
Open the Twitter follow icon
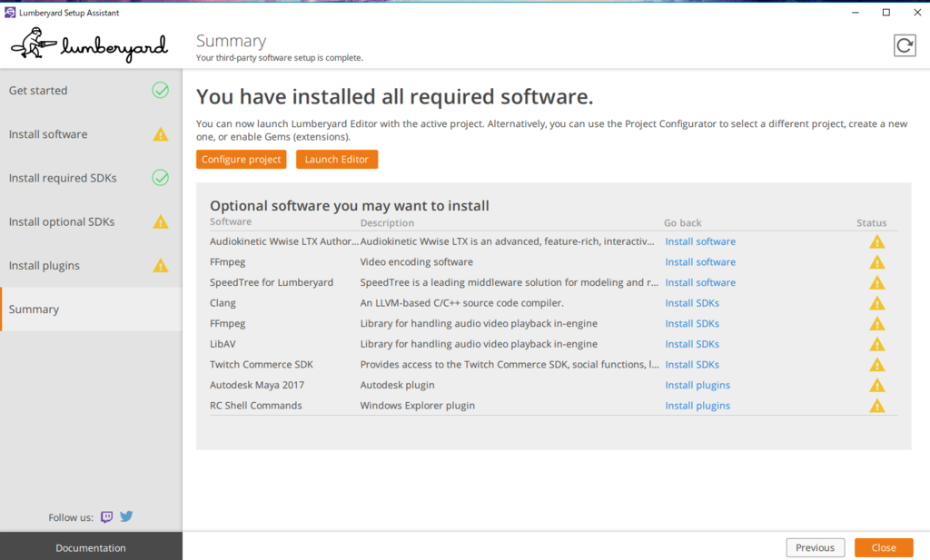point(126,516)
